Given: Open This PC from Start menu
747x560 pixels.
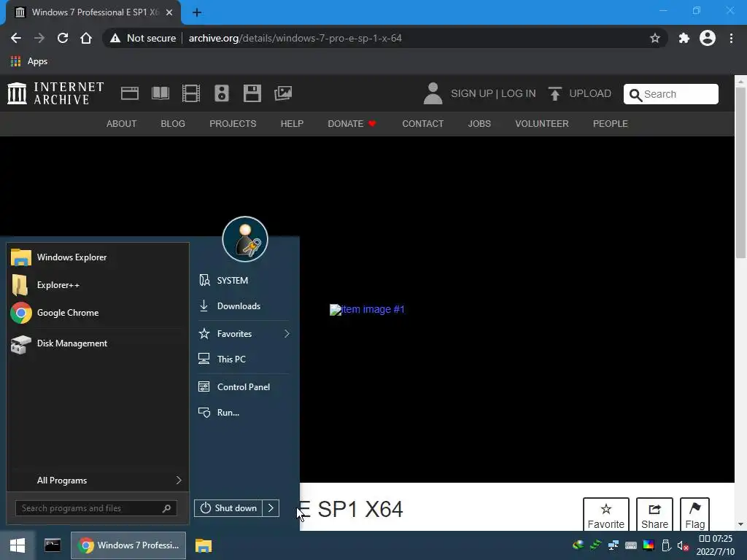Looking at the screenshot, I should [x=244, y=359].
